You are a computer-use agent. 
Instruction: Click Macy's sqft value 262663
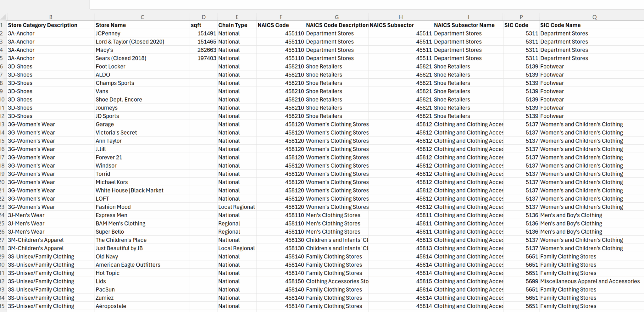[207, 50]
